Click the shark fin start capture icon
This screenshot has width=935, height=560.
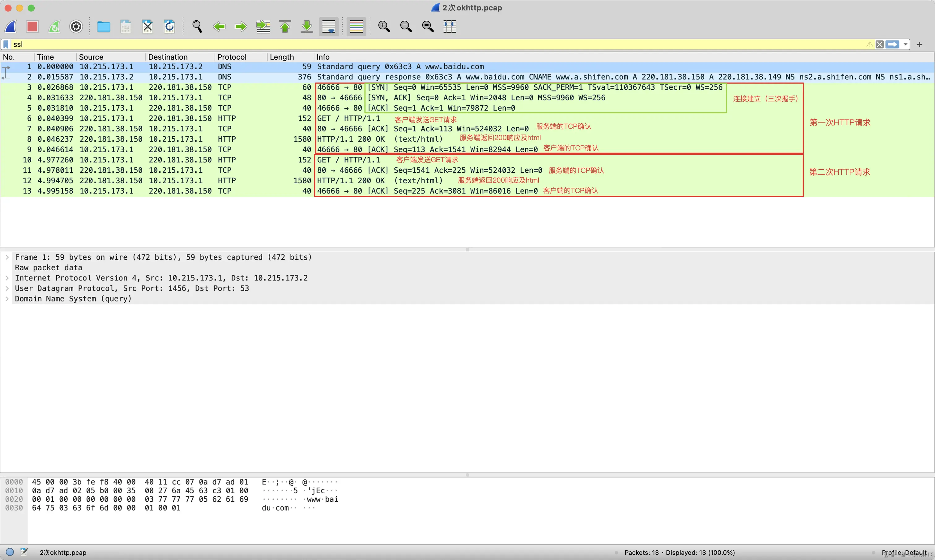point(11,27)
